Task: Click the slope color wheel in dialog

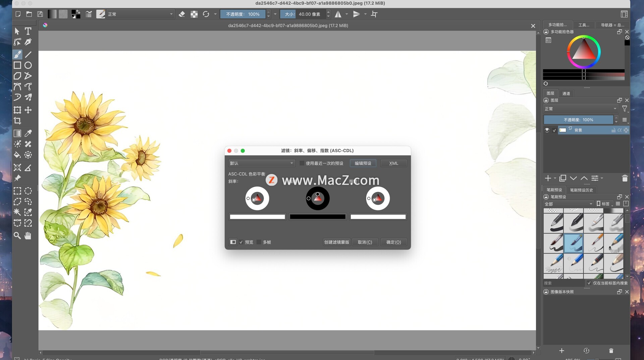Action: coord(257,198)
